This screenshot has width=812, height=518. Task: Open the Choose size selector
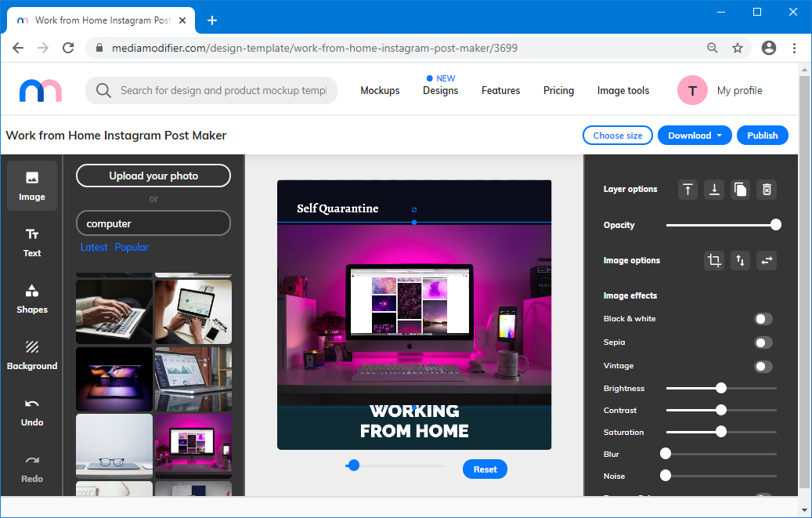[618, 136]
